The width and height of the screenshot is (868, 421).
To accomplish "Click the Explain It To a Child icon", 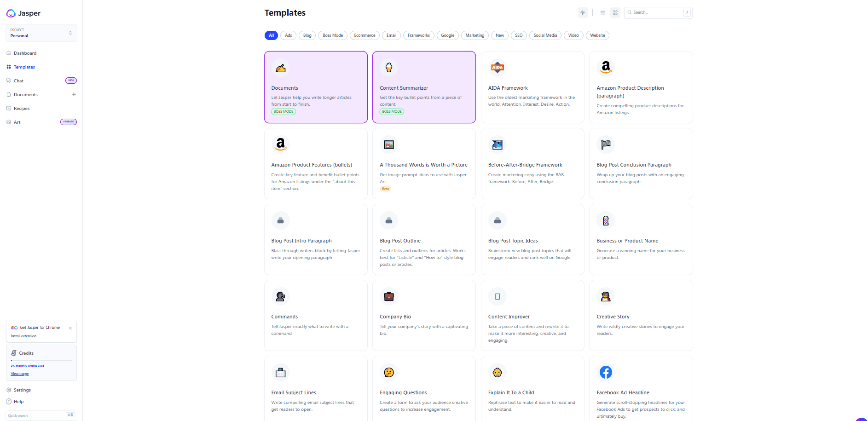I will tap(498, 372).
